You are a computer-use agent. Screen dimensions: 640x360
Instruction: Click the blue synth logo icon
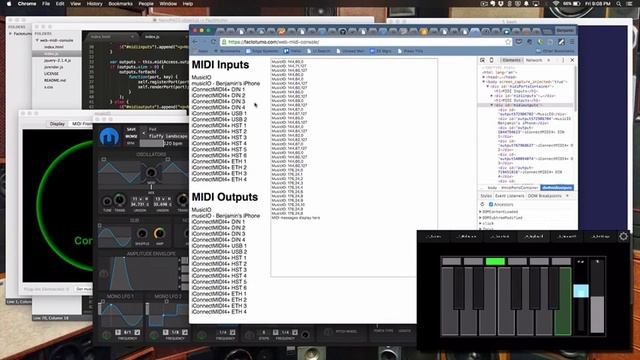[x=109, y=137]
